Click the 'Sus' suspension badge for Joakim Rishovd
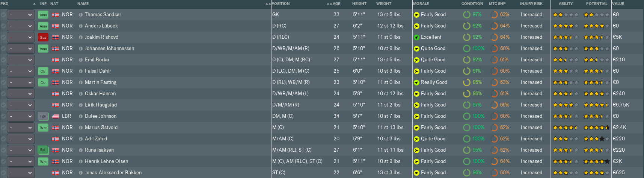The image size is (644, 178). [x=43, y=37]
